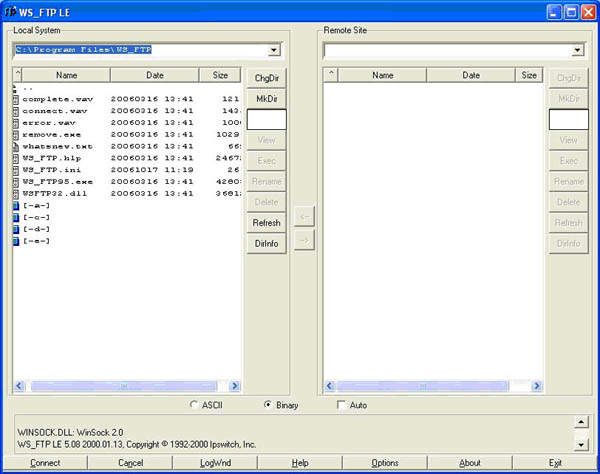Sort local list by Name column
The height and width of the screenshot is (474, 600).
[x=66, y=75]
